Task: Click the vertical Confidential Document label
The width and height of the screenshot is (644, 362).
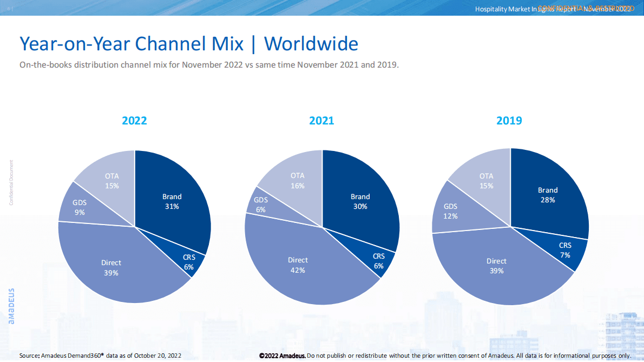Action: pos(10,182)
